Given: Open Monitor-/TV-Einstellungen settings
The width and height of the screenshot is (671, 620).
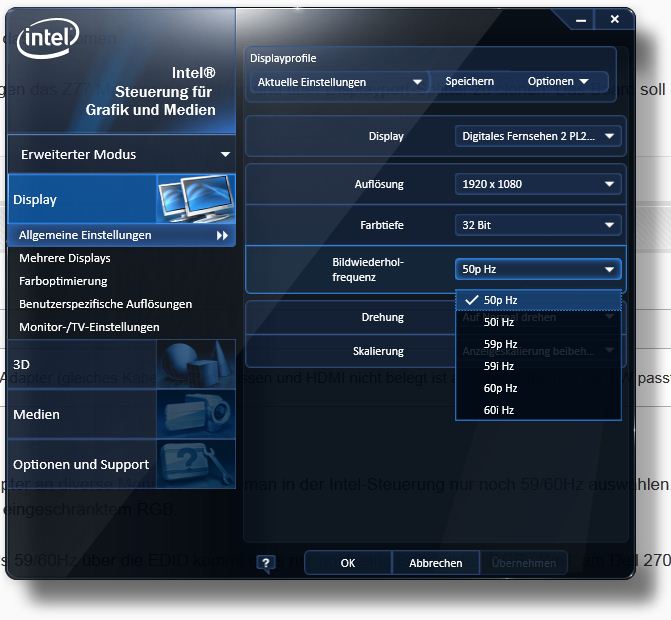Looking at the screenshot, I should [89, 327].
